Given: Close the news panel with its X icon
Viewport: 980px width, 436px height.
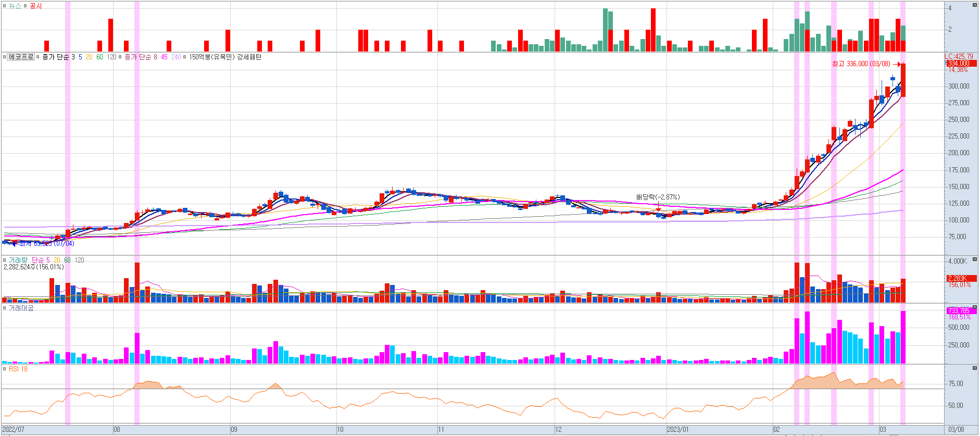Looking at the screenshot, I should (x=975, y=5).
